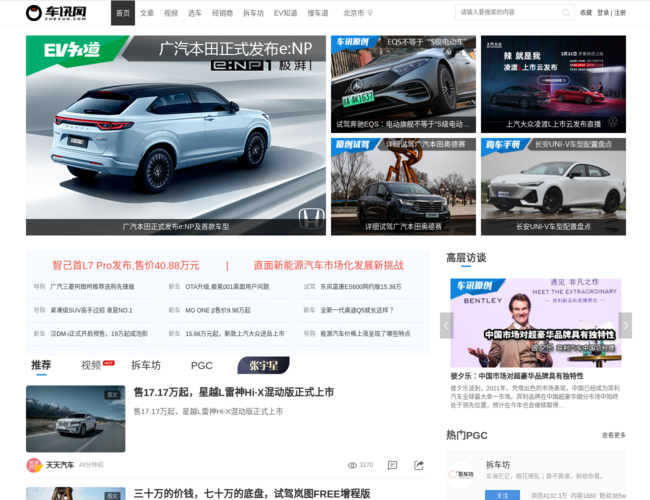
Task: Click 关注 button for 拆车坊
Action: click(502, 495)
